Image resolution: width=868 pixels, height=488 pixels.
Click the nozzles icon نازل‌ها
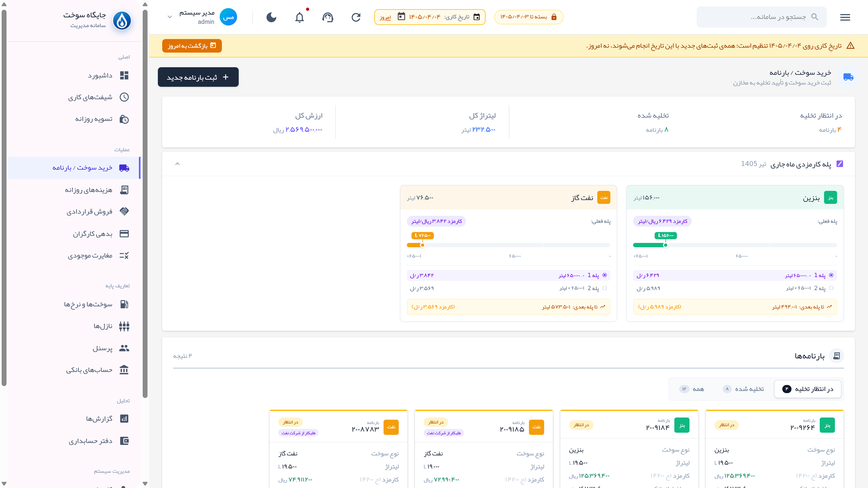tap(124, 326)
